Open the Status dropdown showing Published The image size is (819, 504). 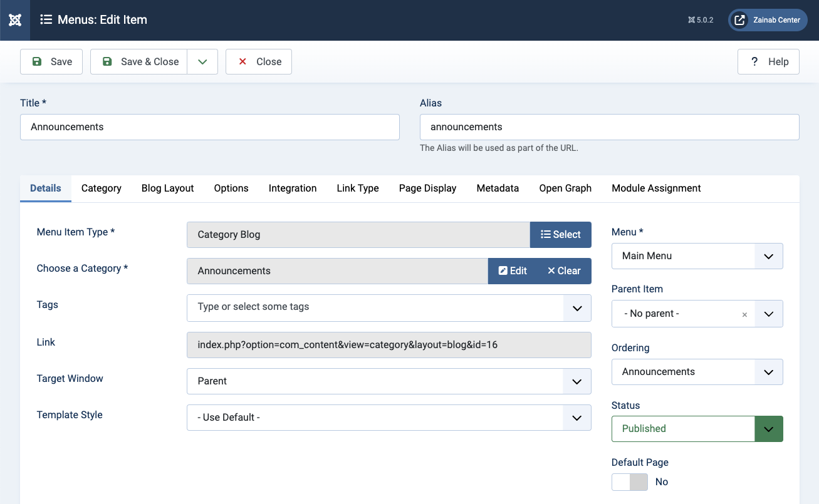(x=697, y=428)
